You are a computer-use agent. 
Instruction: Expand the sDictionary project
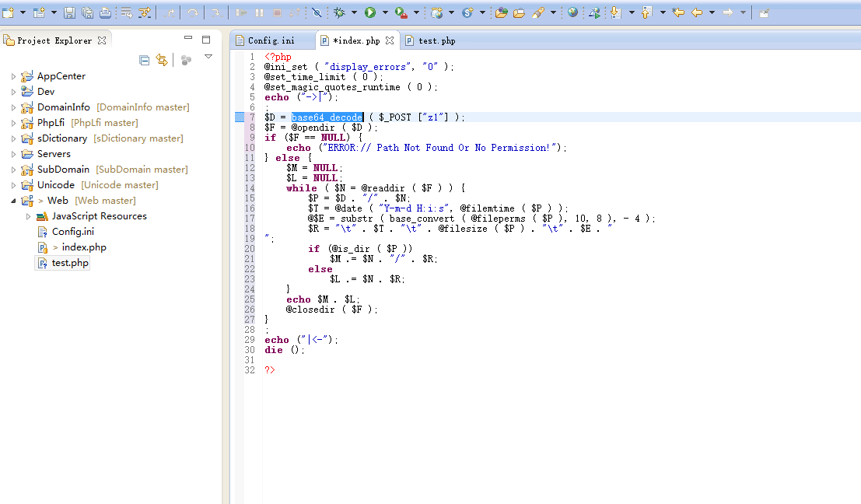[14, 138]
